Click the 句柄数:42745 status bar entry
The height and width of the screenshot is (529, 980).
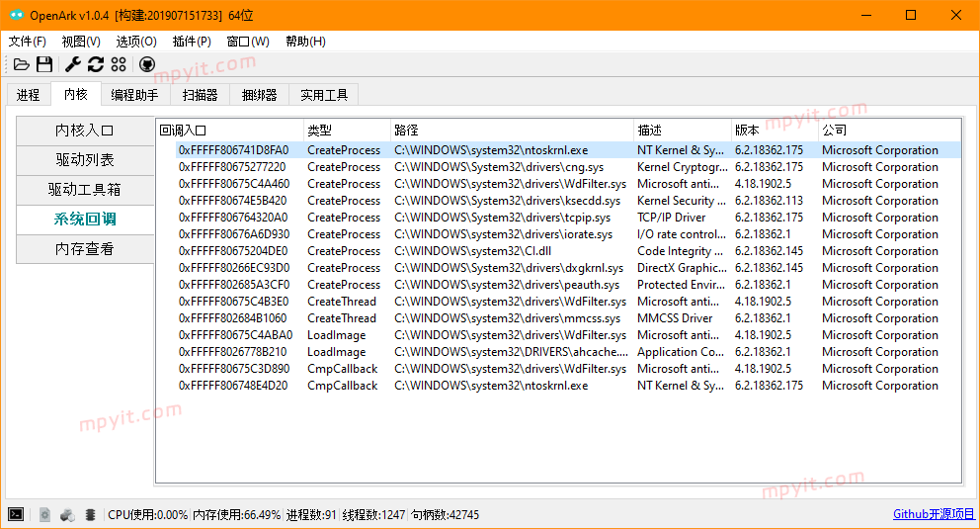click(x=445, y=514)
